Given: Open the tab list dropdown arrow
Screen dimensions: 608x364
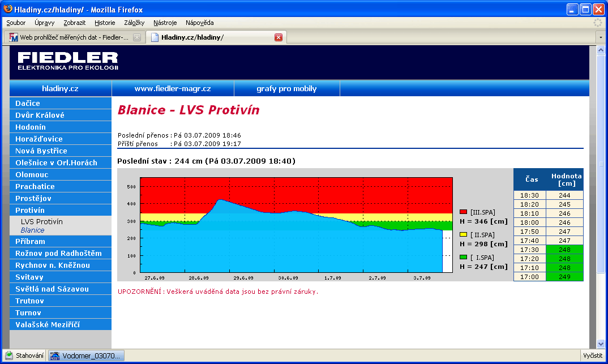Looking at the screenshot, I should [x=601, y=37].
